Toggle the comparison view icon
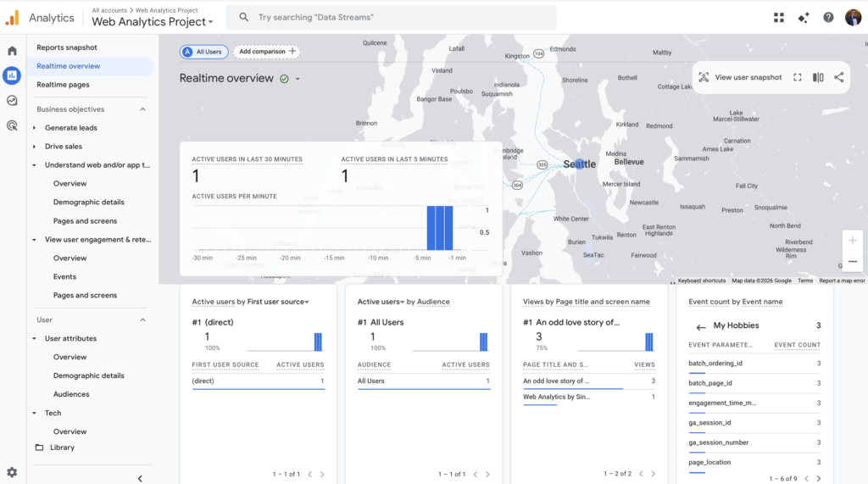The width and height of the screenshot is (868, 484). point(818,77)
